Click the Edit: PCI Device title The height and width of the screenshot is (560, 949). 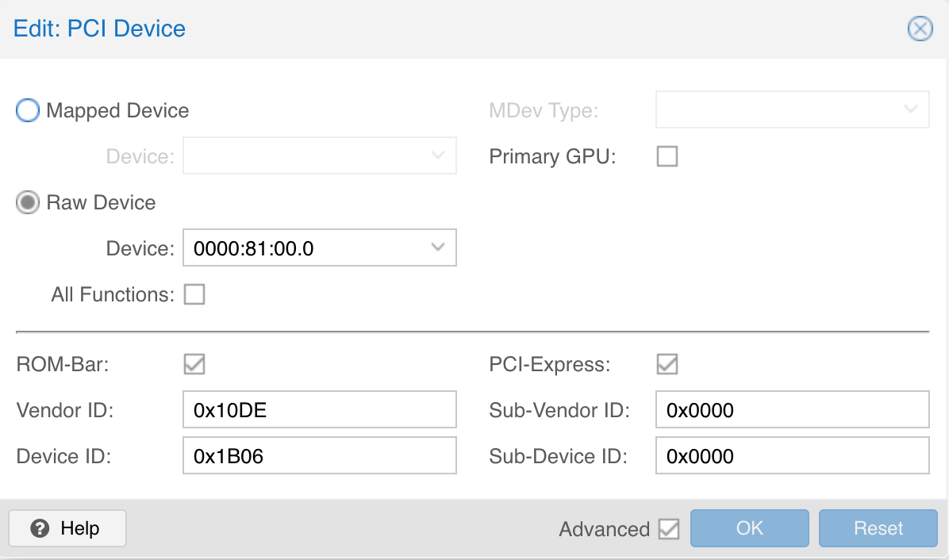(x=99, y=29)
